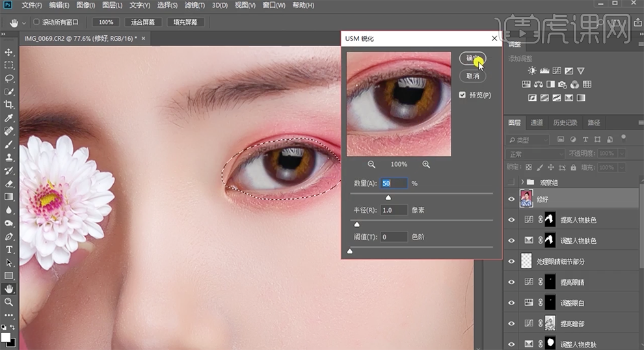Hide the 提亮人物肤色 layer
Image resolution: width=644 pixels, height=350 pixels.
[511, 220]
